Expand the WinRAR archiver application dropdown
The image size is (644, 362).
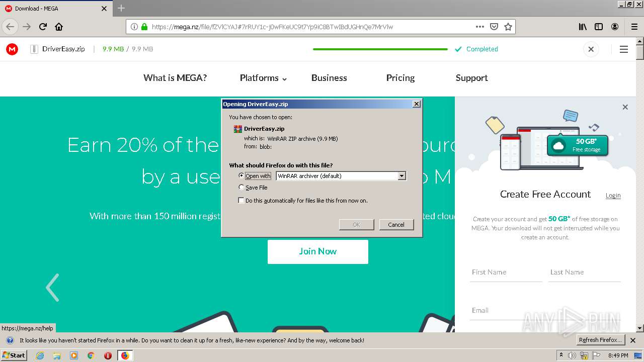click(401, 176)
